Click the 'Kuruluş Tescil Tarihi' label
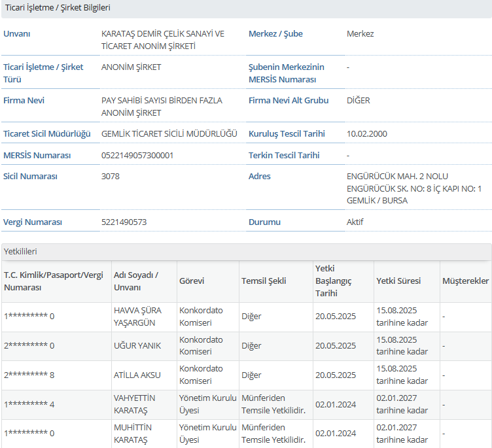 [287, 134]
